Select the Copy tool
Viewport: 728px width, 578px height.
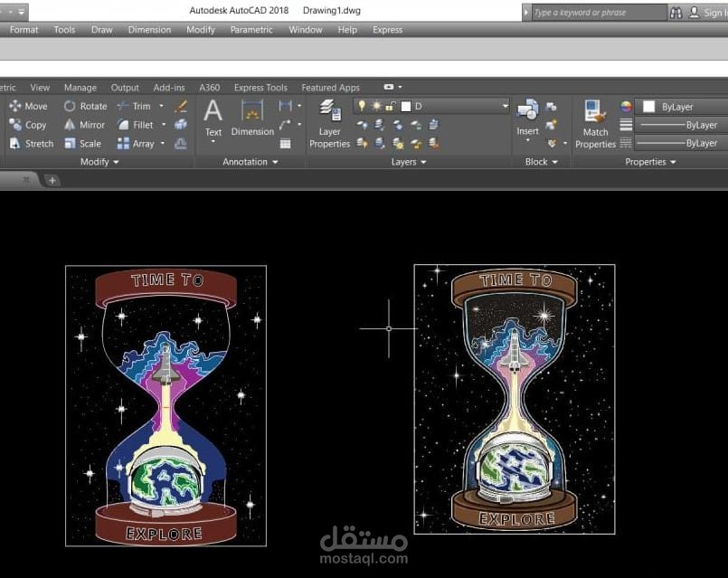(28, 125)
